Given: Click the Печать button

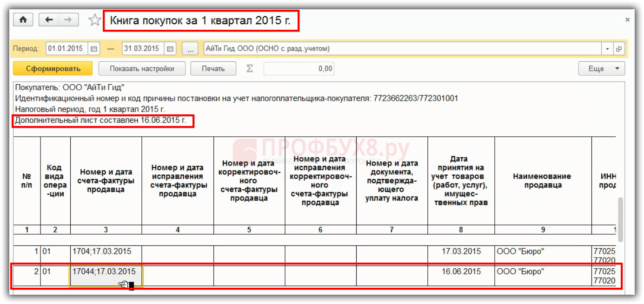Looking at the screenshot, I should [x=213, y=69].
